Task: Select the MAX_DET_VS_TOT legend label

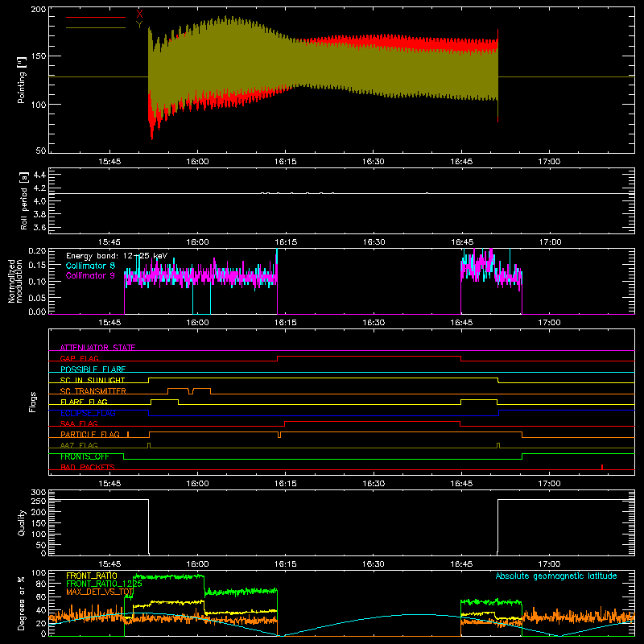Action: pyautogui.click(x=99, y=592)
